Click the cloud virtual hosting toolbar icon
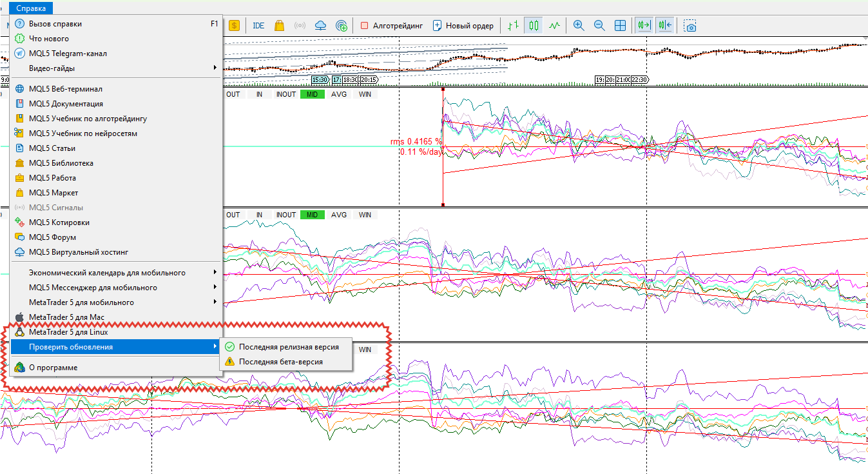Image resolution: width=868 pixels, height=474 pixels. click(320, 26)
